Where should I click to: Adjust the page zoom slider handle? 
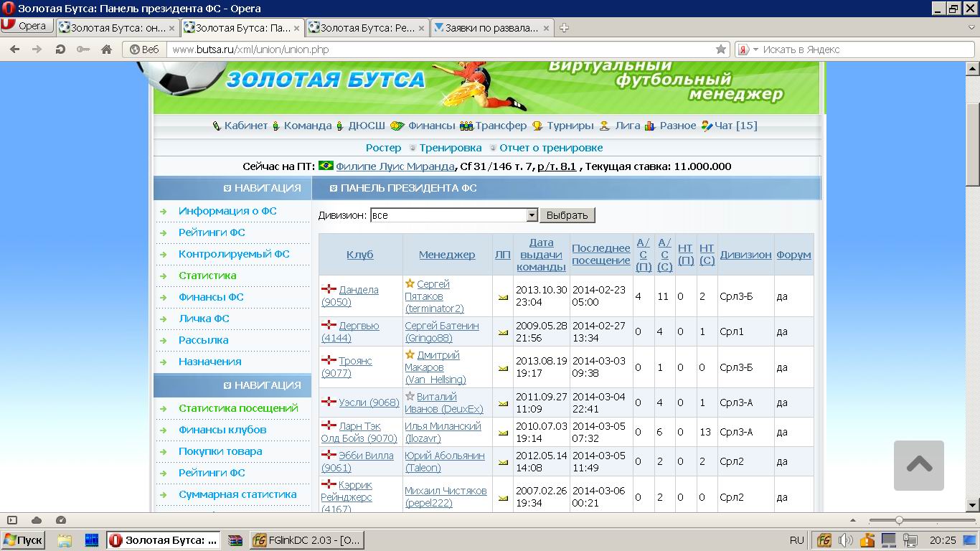click(898, 520)
